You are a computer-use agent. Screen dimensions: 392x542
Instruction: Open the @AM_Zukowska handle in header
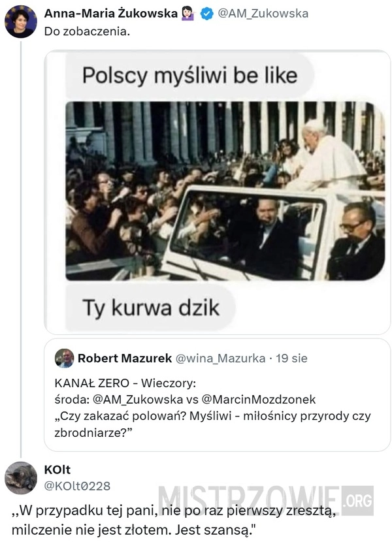coord(263,14)
